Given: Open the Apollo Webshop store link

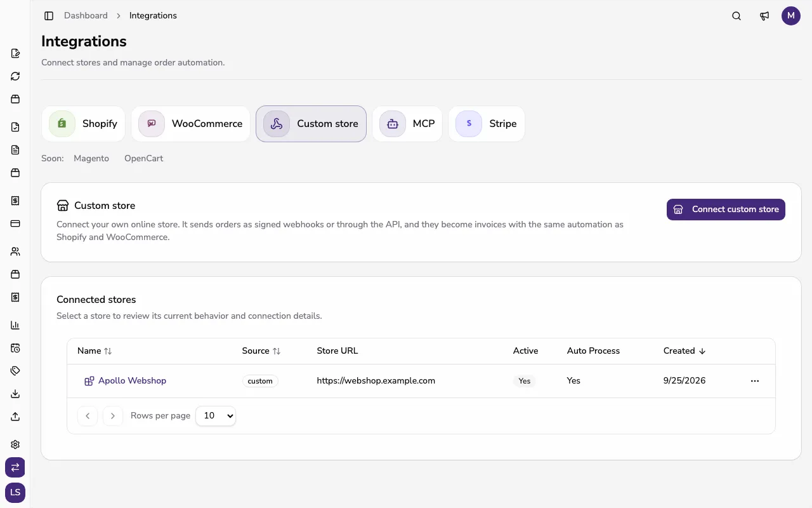Looking at the screenshot, I should coord(132,381).
